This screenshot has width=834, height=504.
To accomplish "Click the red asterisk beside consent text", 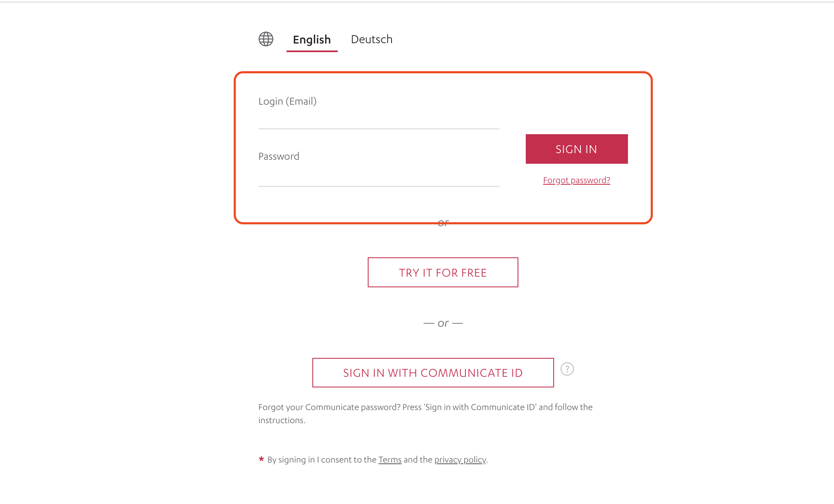I will click(261, 459).
